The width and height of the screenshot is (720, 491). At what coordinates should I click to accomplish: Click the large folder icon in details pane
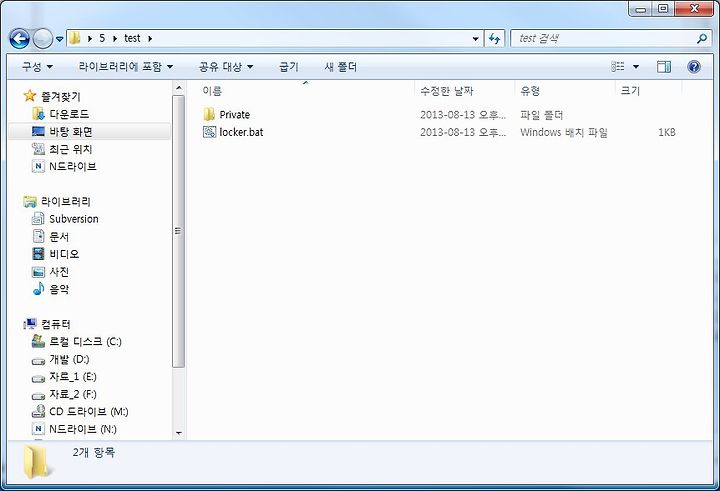[x=37, y=462]
